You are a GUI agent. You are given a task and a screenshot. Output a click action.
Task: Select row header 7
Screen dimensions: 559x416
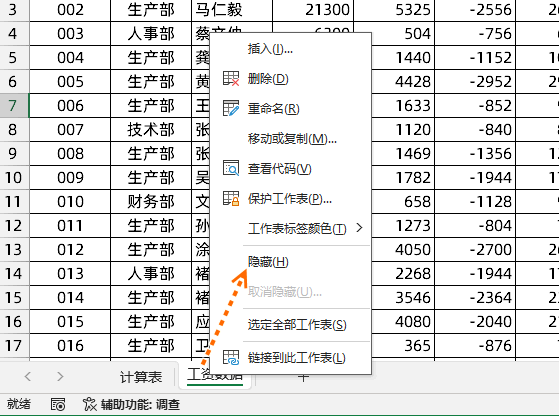click(14, 106)
